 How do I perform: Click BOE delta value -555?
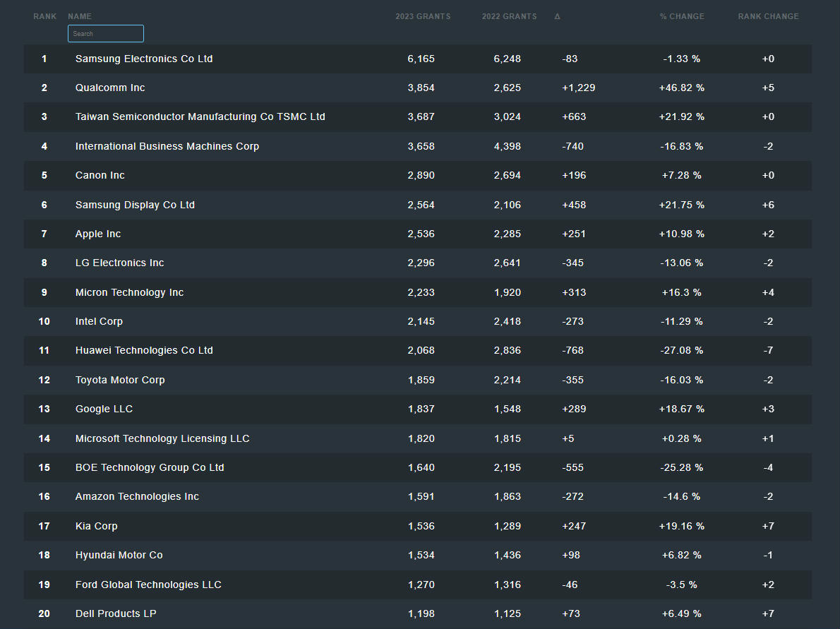click(x=572, y=468)
